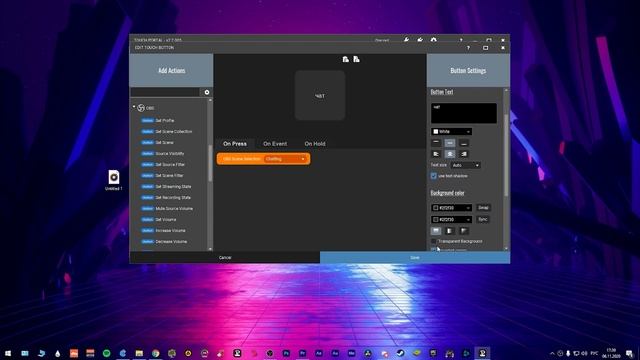
Task: Align button text to the left
Action: [436, 154]
